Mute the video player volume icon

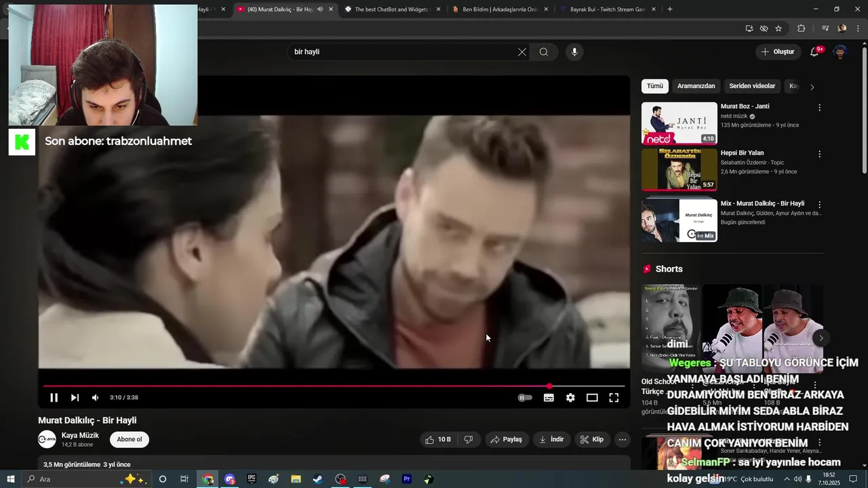click(96, 398)
